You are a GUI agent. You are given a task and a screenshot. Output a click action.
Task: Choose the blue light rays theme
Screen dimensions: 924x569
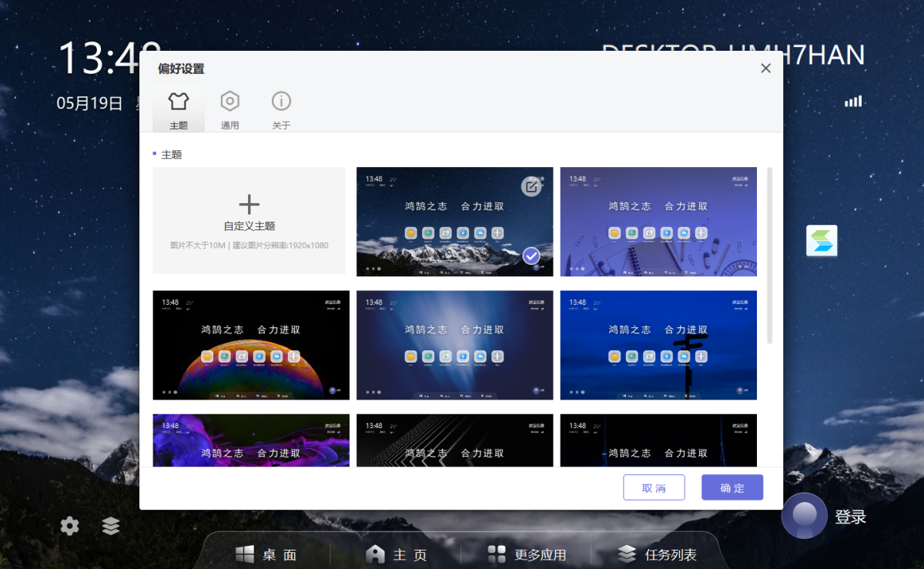[454, 345]
